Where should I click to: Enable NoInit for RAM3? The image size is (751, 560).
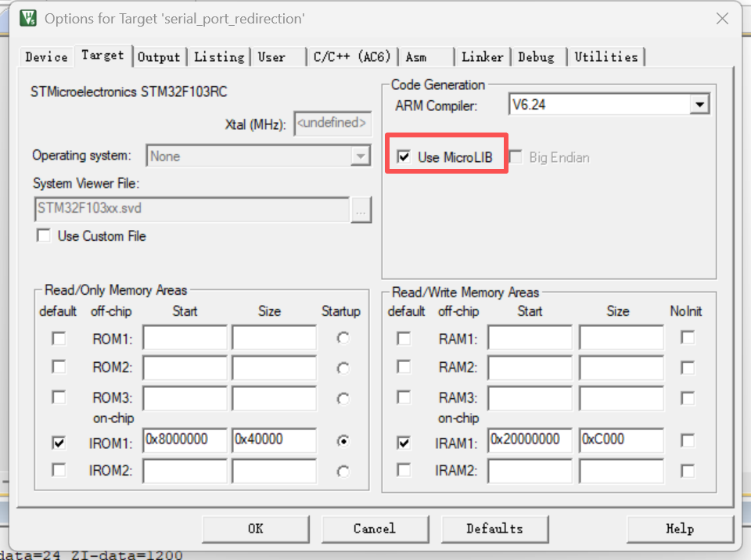688,398
